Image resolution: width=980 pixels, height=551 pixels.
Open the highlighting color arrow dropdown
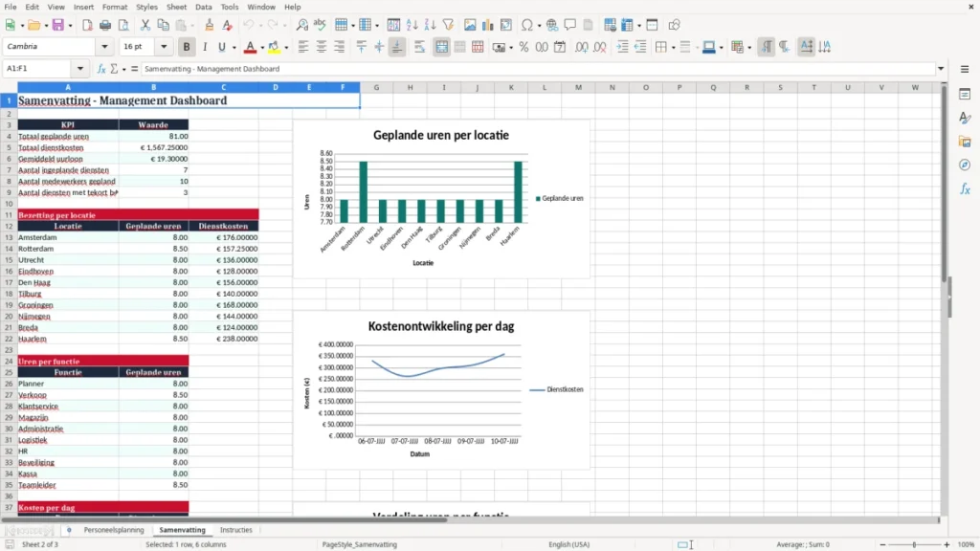point(286,48)
